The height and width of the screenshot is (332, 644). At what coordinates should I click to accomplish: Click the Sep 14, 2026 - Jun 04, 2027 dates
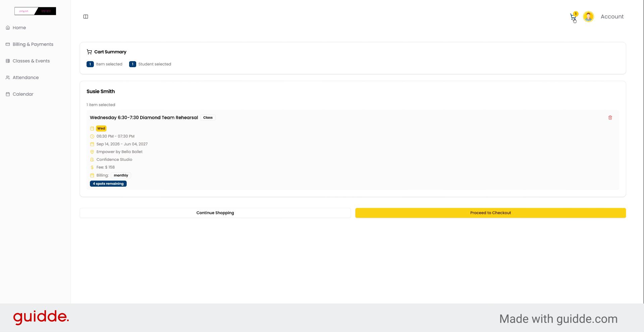pyautogui.click(x=122, y=144)
